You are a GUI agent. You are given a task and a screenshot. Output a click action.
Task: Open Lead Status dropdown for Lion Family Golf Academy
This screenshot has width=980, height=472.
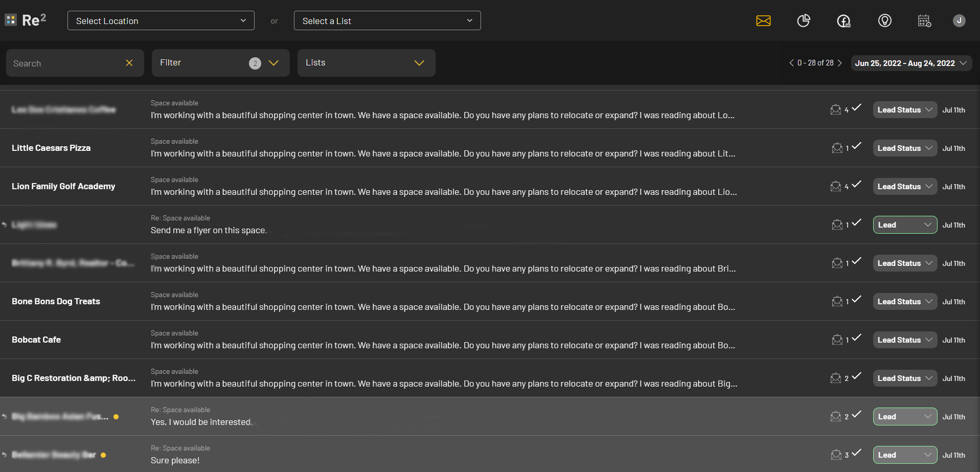click(905, 187)
